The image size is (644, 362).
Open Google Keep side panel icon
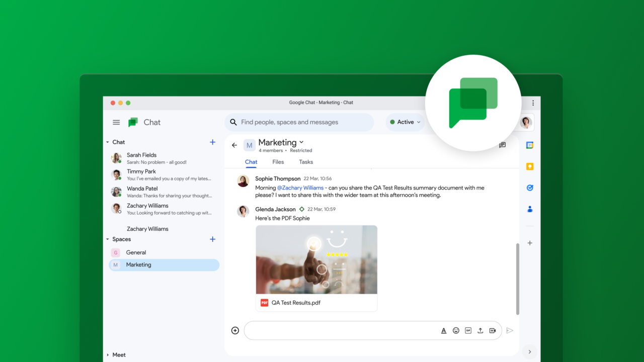tap(530, 166)
